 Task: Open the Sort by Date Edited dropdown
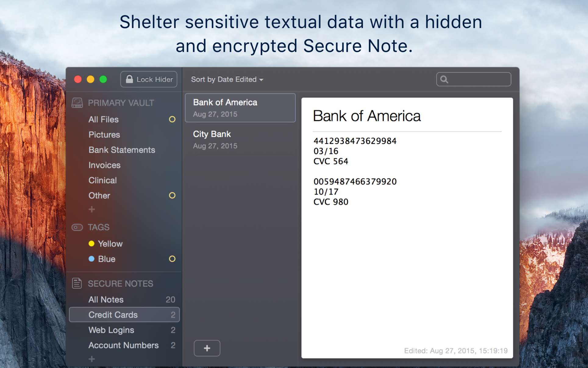[x=227, y=79]
